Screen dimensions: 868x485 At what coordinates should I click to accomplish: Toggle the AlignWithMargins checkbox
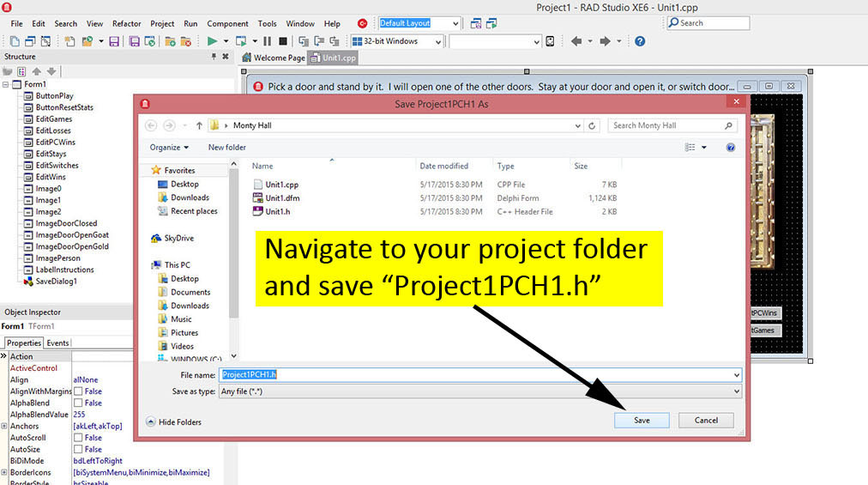click(x=78, y=391)
